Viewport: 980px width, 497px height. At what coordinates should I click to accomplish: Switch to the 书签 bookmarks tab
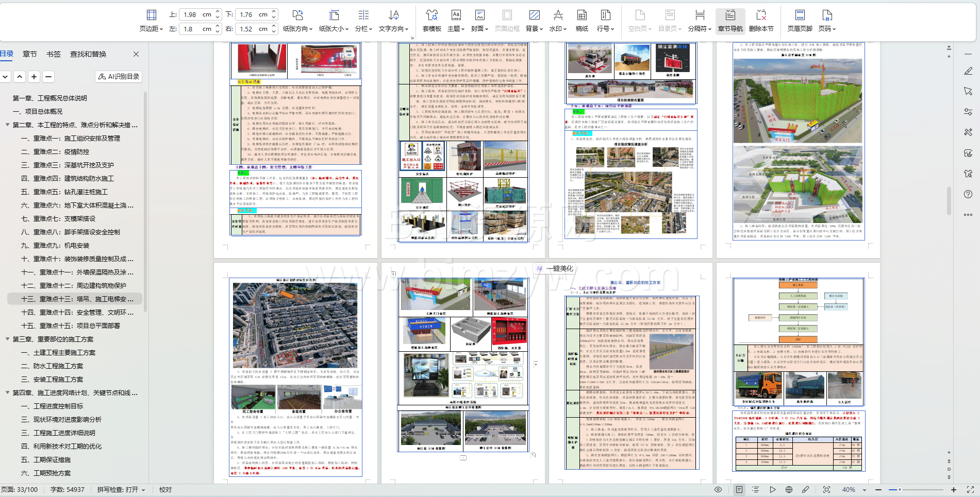coord(54,54)
